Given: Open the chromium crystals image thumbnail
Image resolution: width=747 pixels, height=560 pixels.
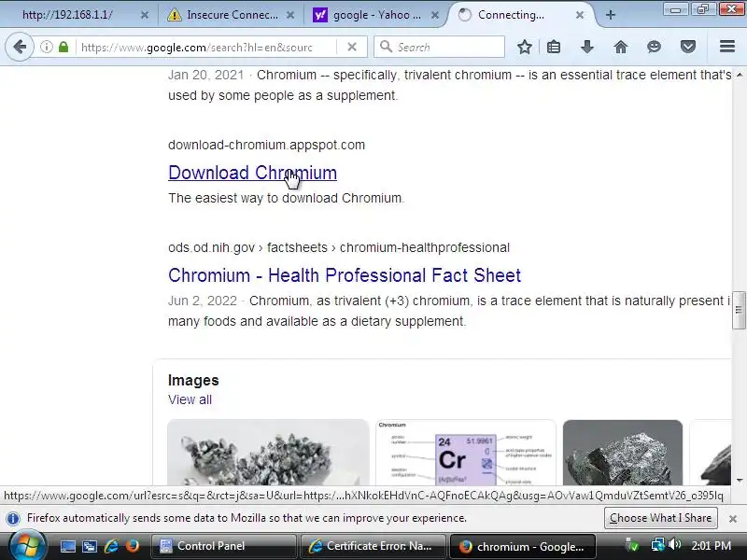Looking at the screenshot, I should click(268, 453).
